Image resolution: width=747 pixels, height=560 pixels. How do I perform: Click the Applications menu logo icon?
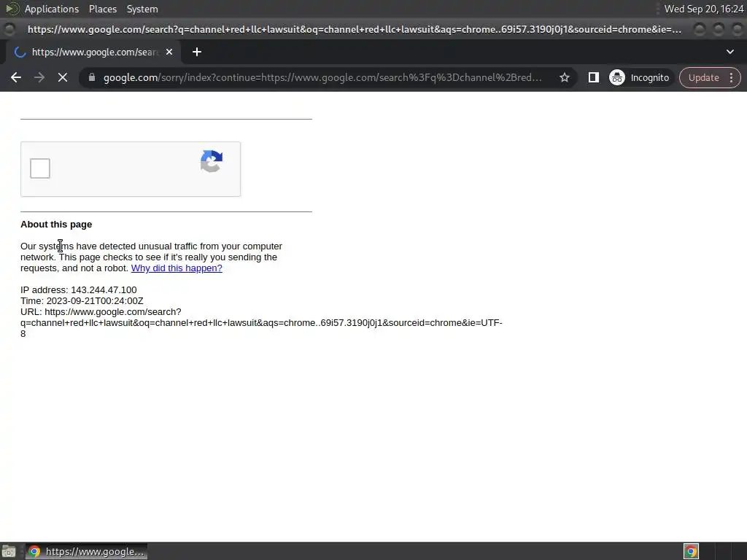(12, 9)
